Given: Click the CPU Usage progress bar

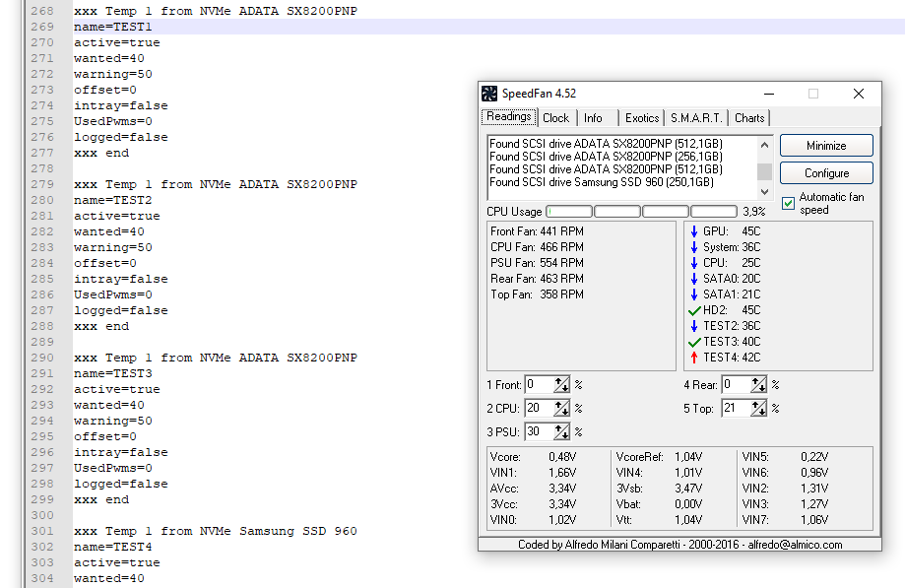Looking at the screenshot, I should coord(642,212).
